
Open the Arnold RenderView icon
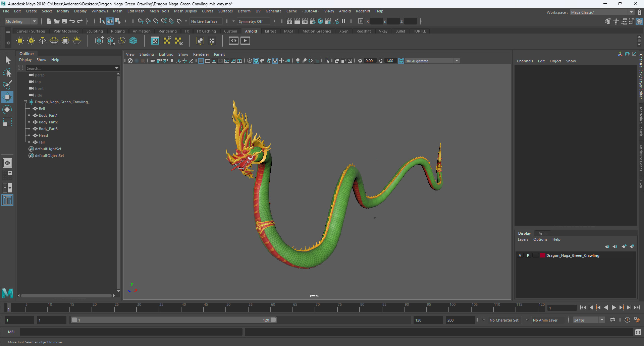click(x=234, y=41)
